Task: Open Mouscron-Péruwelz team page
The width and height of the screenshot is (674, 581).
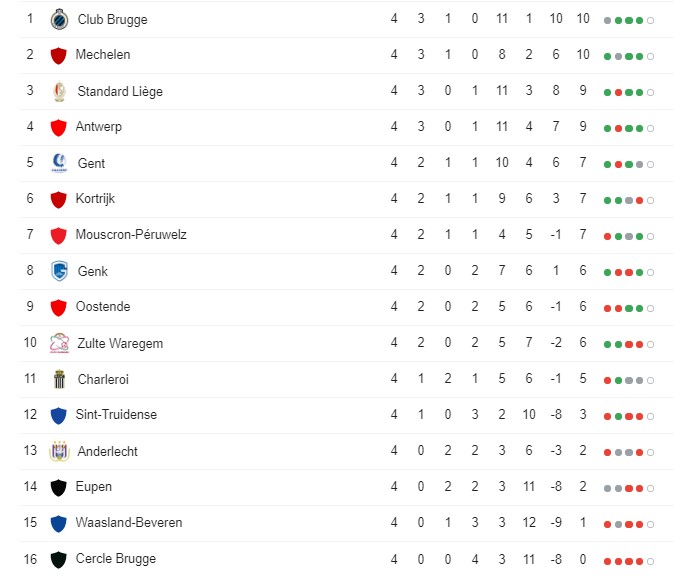Action: click(x=131, y=235)
